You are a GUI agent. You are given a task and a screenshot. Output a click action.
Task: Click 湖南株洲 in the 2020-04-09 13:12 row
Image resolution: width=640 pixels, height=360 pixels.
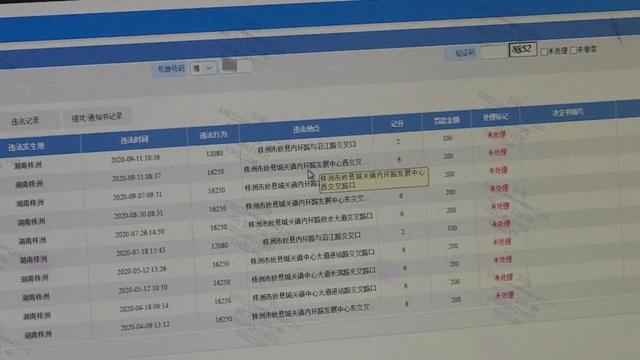coord(38,335)
